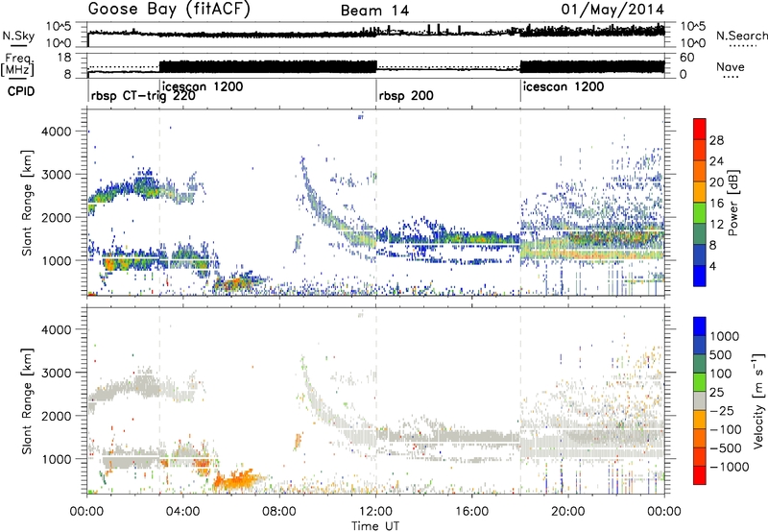Click the "Nave" legend label

(x=731, y=67)
